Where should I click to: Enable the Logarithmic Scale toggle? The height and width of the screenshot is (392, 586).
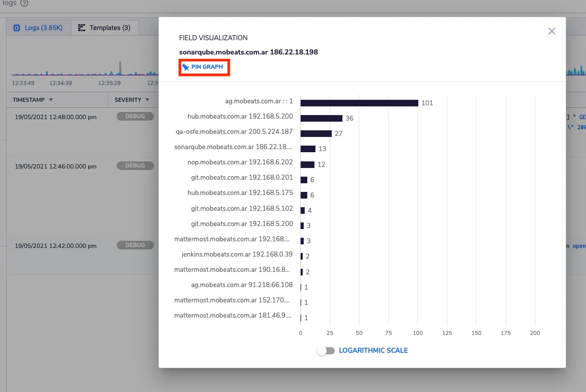coord(326,351)
